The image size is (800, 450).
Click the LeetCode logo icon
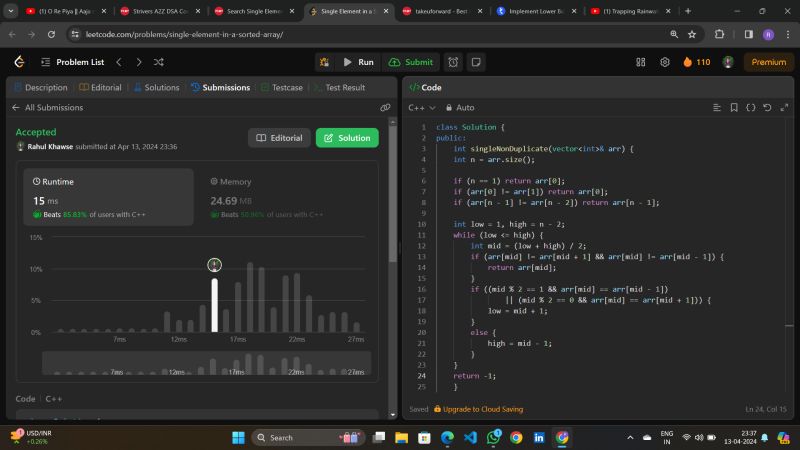tap(19, 62)
